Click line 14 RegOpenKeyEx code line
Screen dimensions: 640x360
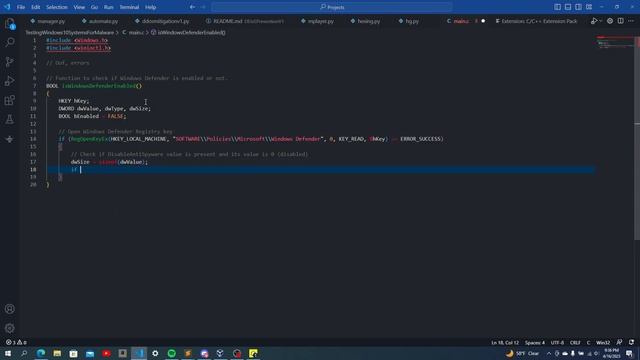[251, 139]
